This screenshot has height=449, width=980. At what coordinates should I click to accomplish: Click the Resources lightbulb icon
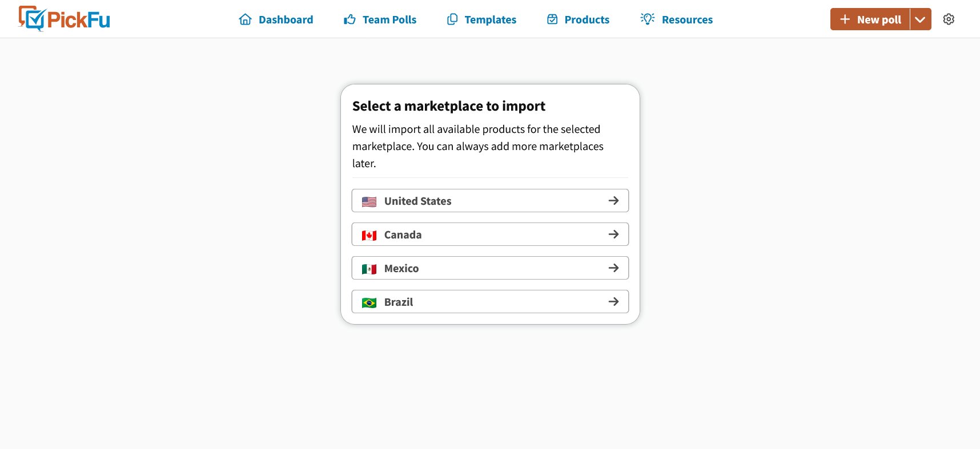[x=648, y=19]
